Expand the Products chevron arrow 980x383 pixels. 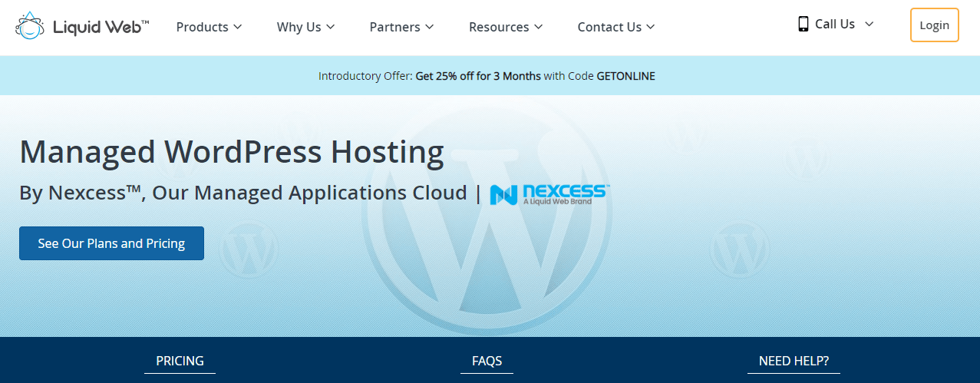click(237, 27)
